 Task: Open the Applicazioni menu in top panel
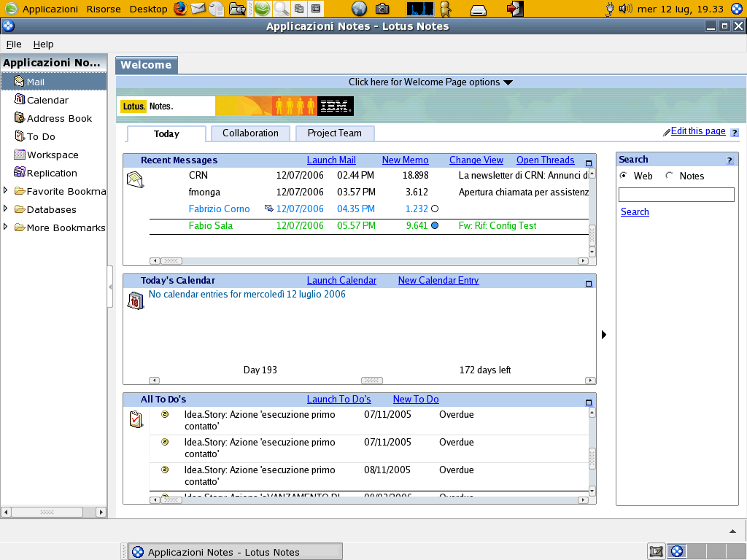tap(50, 9)
